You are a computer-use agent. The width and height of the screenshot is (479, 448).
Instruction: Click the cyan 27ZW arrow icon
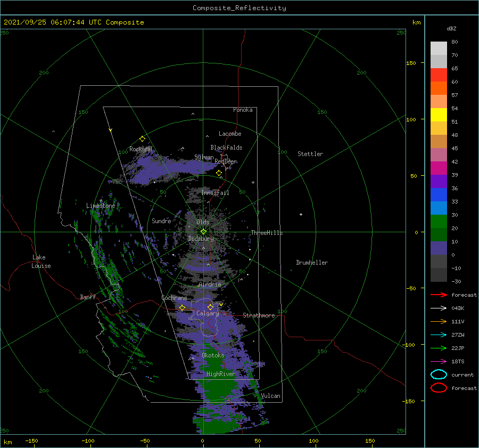point(439,335)
